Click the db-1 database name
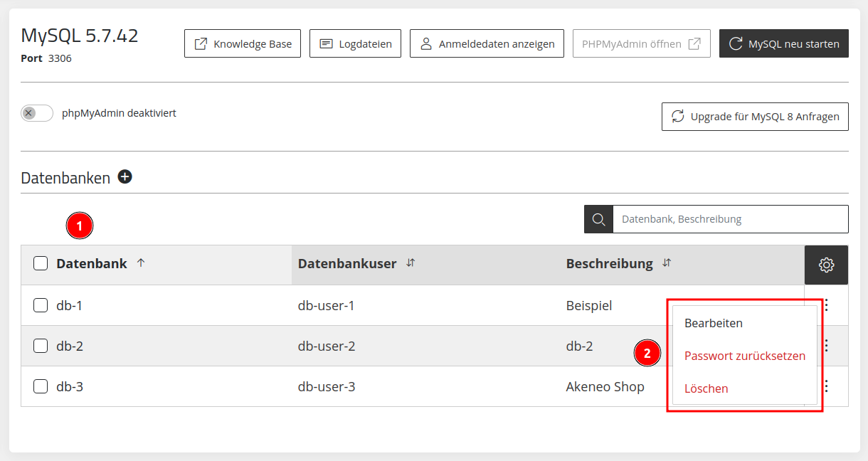The height and width of the screenshot is (461, 868). [x=70, y=305]
